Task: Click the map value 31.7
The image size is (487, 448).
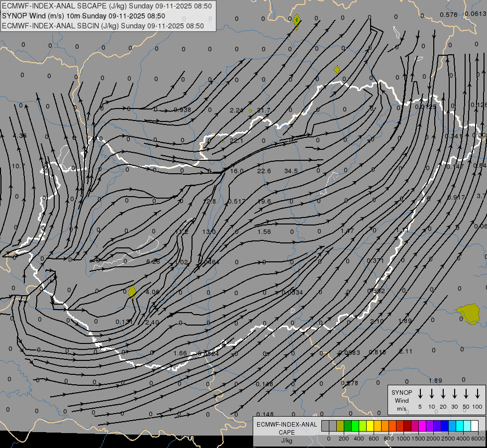Action: click(264, 111)
